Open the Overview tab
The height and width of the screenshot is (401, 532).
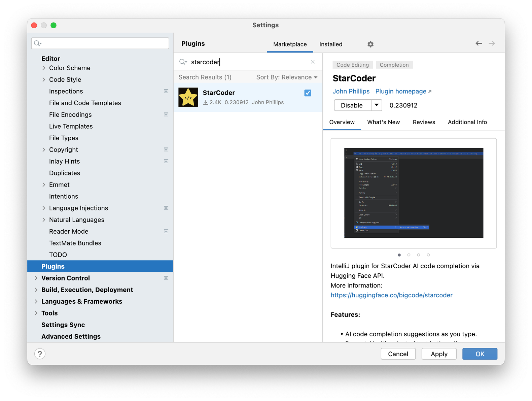coord(342,122)
